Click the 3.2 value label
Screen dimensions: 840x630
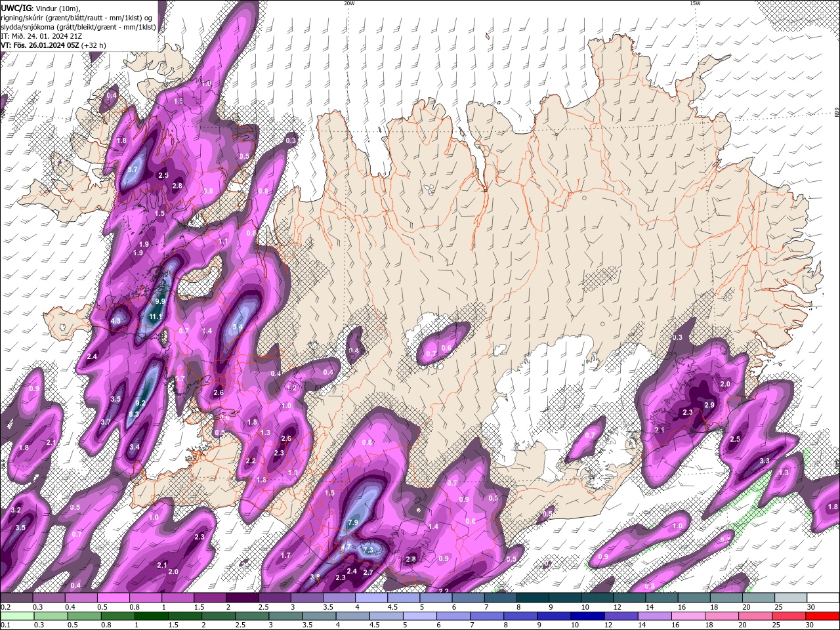(x=16, y=510)
